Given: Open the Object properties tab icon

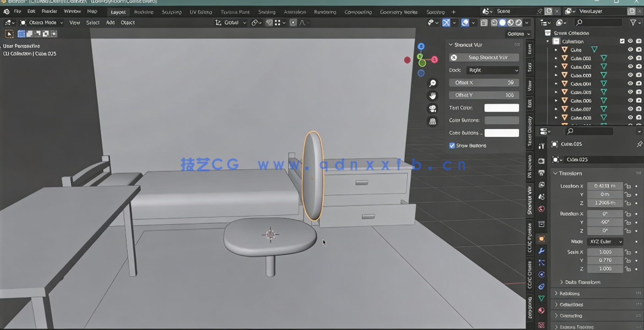Looking at the screenshot, I should pyautogui.click(x=542, y=239).
